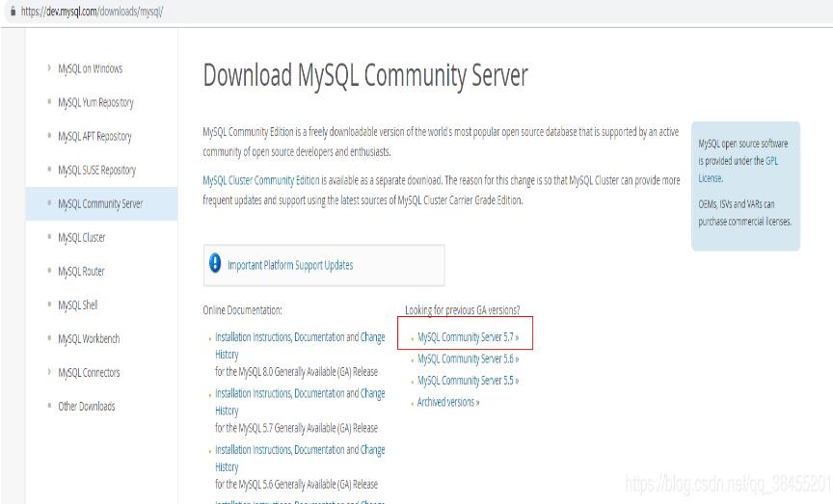Screen dimensions: 833x504
Task: Open MySQL Yum Repository in sidebar
Action: click(x=95, y=103)
